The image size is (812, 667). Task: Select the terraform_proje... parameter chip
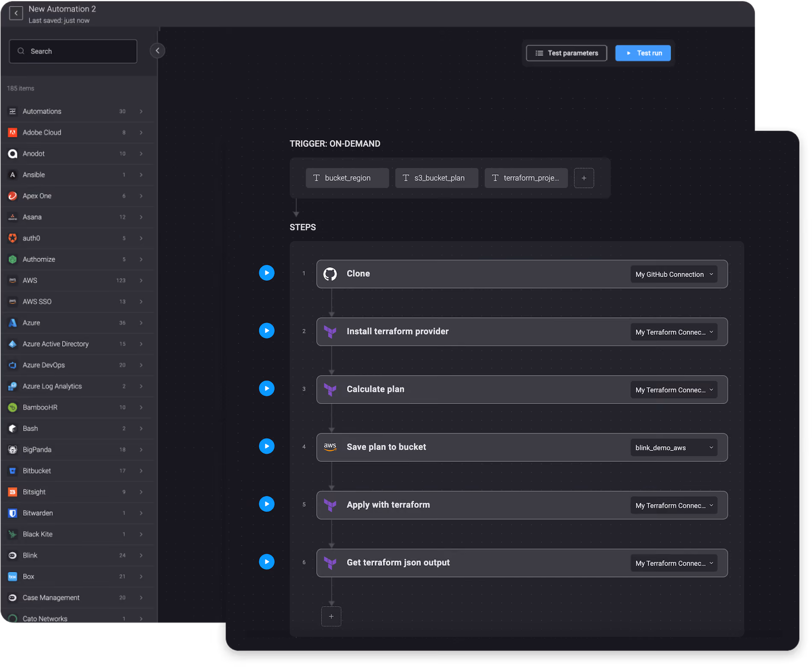point(526,178)
